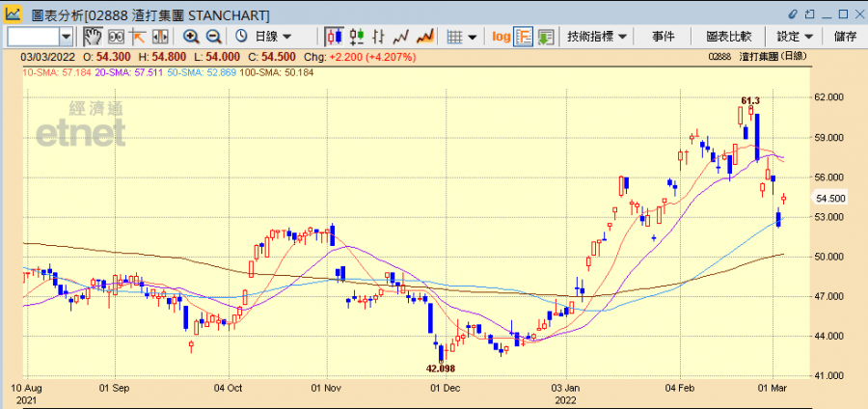Viewport: 868px width, 409px height.
Task: Open the 設定 settings dropdown
Action: click(x=795, y=37)
